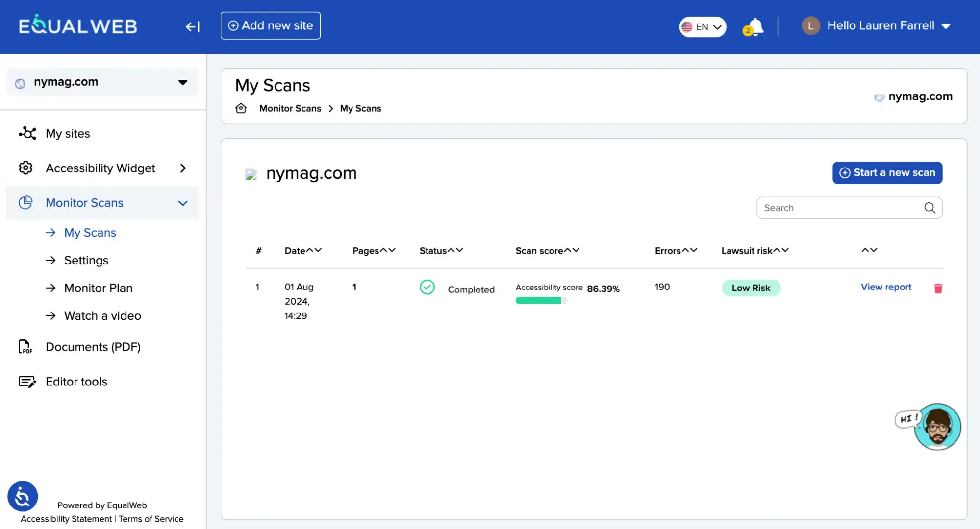The width and height of the screenshot is (980, 529).
Task: Click My Scans breadcrumb link
Action: click(x=360, y=108)
